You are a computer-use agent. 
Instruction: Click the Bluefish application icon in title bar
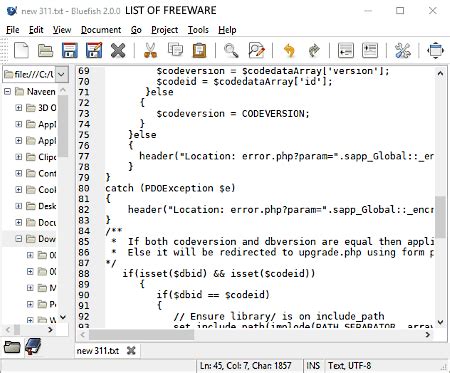[12, 11]
